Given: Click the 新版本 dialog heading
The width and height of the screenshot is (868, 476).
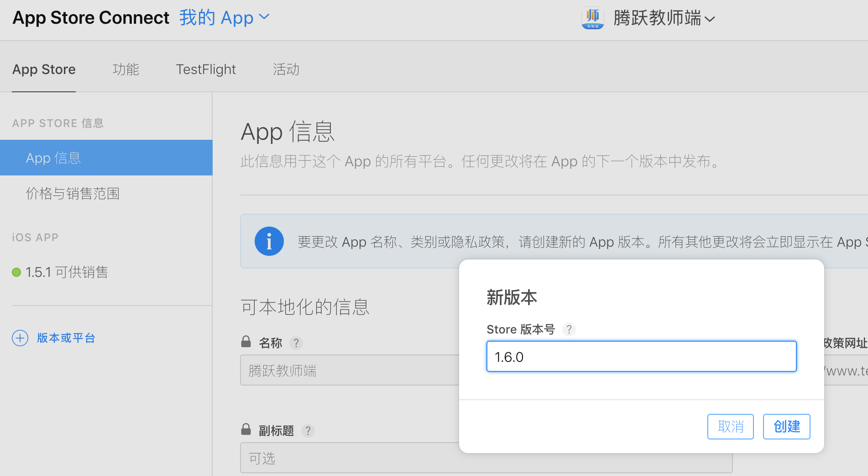Looking at the screenshot, I should 512,297.
